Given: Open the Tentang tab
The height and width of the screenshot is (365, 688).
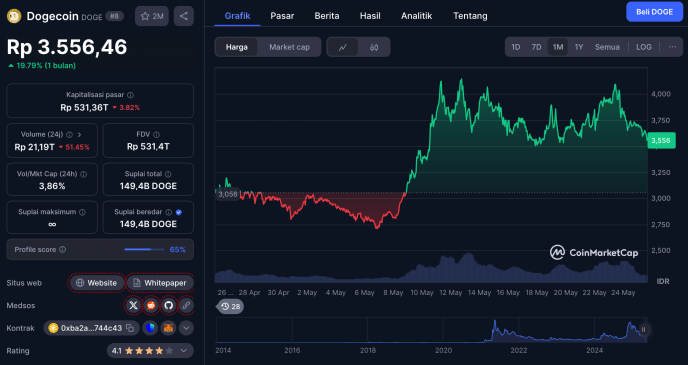Looking at the screenshot, I should click(x=470, y=16).
